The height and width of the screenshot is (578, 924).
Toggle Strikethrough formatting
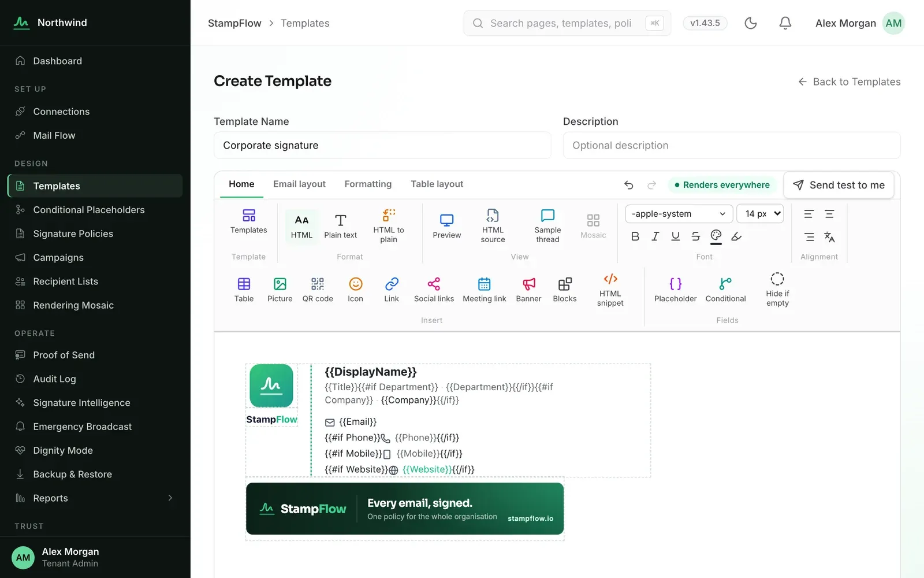pyautogui.click(x=696, y=236)
